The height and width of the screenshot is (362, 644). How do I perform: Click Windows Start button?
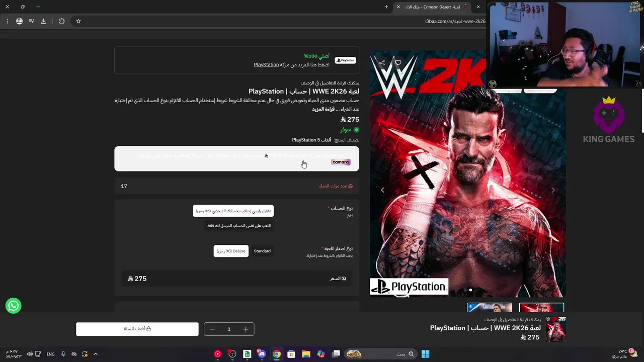[425, 354]
